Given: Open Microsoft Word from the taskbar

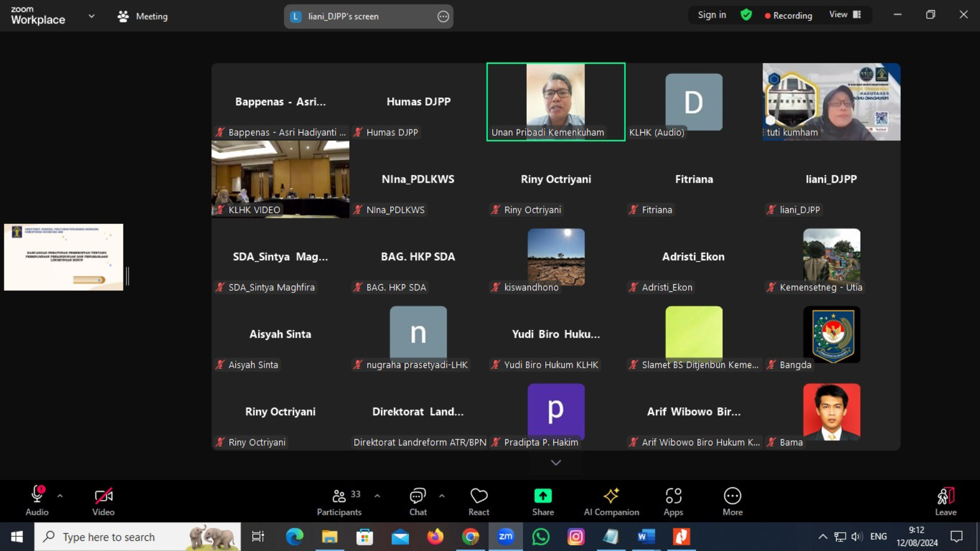Looking at the screenshot, I should point(646,537).
